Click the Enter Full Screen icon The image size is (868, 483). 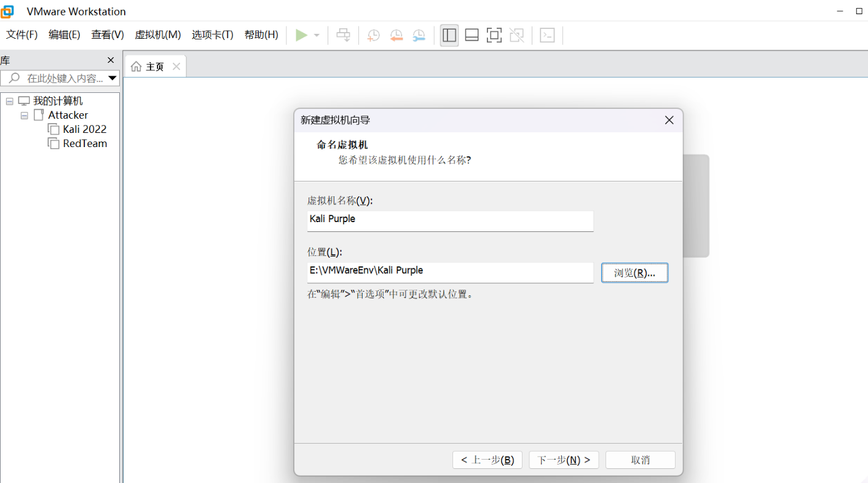494,35
